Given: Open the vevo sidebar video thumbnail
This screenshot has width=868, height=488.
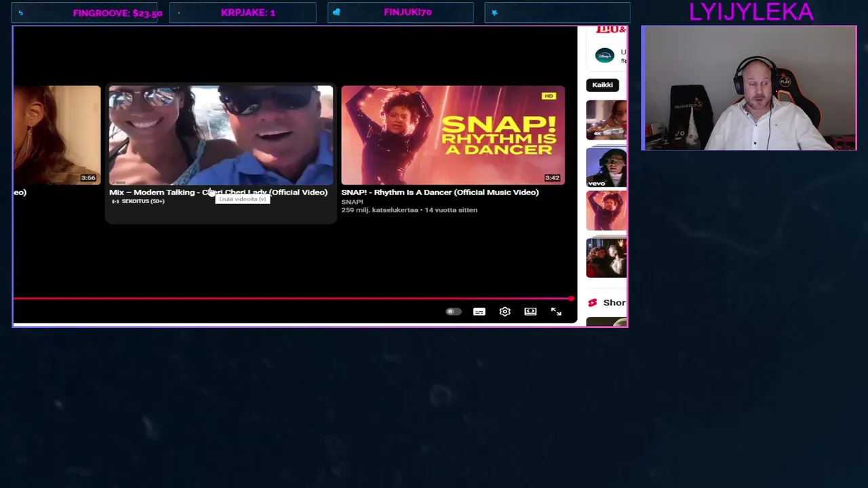Looking at the screenshot, I should (606, 167).
